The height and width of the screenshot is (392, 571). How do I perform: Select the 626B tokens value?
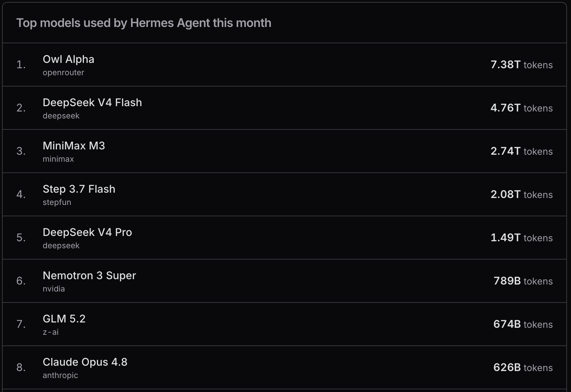pyautogui.click(x=523, y=367)
